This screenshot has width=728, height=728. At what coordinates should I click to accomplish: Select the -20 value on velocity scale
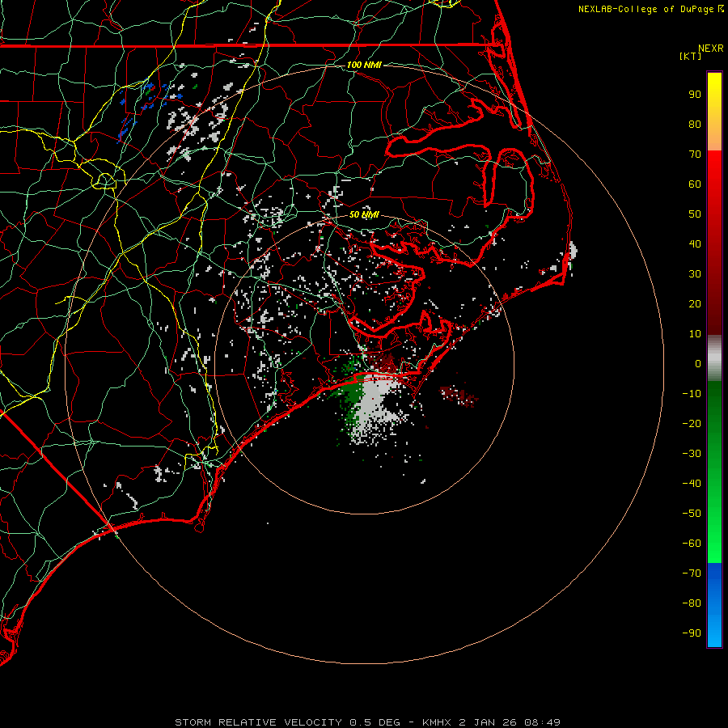692,423
